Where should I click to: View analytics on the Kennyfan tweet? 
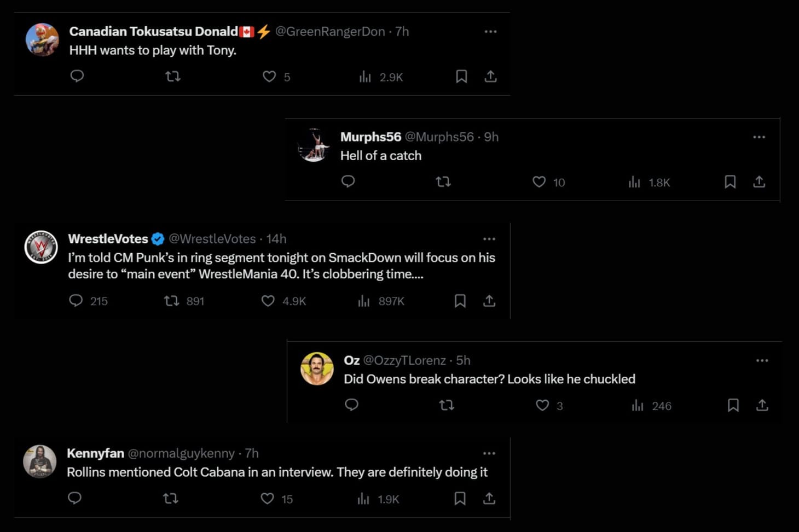363,499
